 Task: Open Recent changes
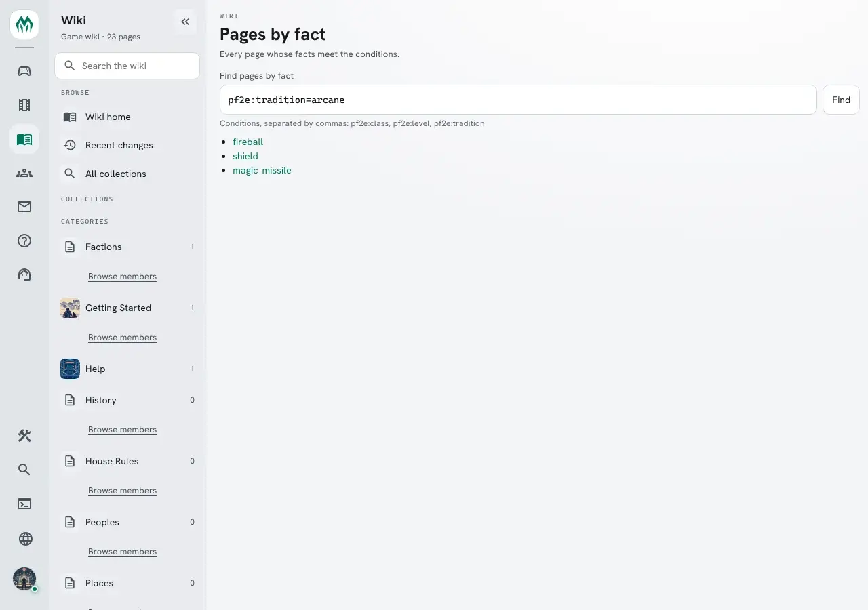coord(127,145)
